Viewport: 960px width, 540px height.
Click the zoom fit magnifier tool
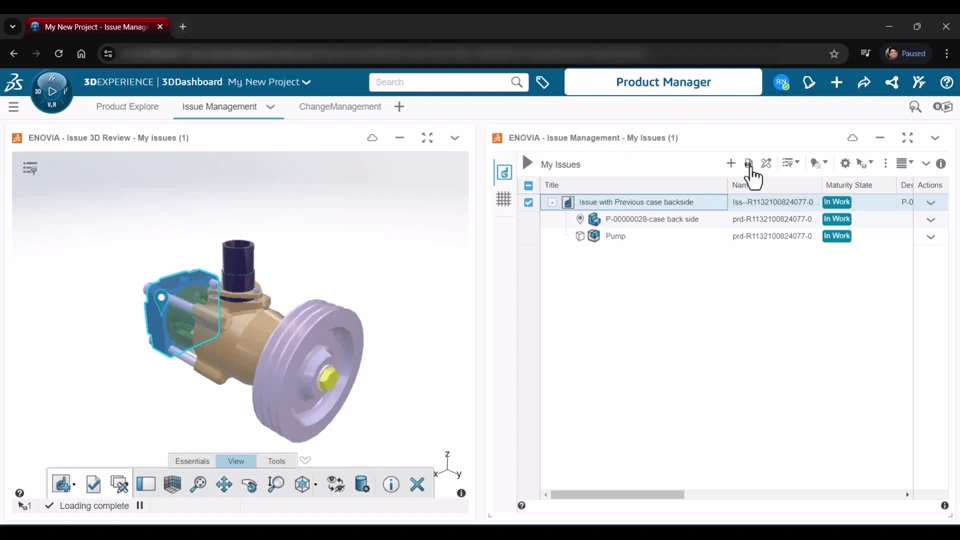[198, 485]
